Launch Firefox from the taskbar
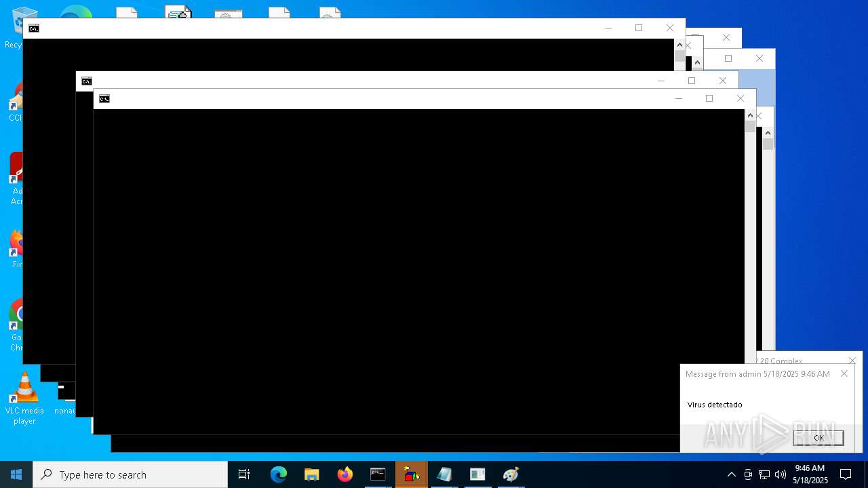Image resolution: width=868 pixels, height=488 pixels. click(345, 474)
